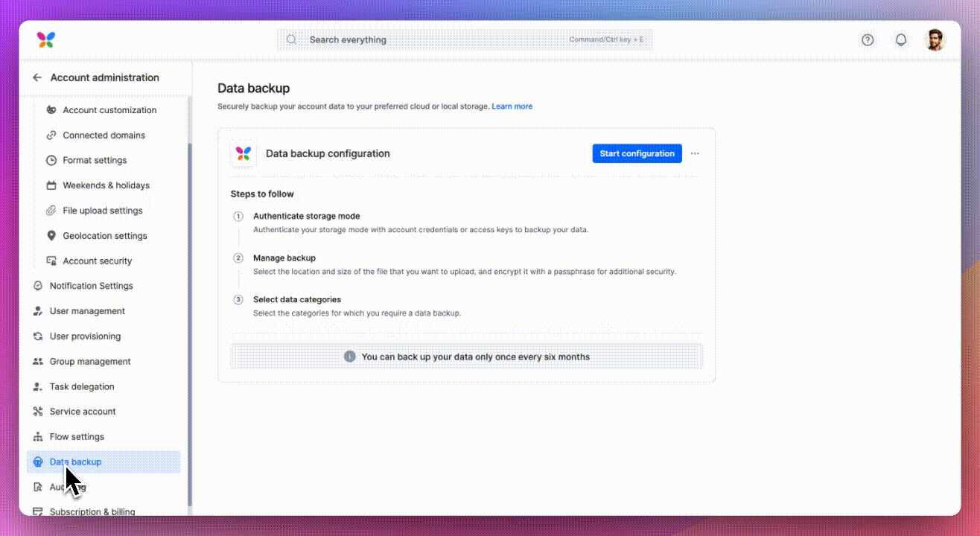980x536 pixels.
Task: Click the Data backup configuration title
Action: pyautogui.click(x=328, y=153)
